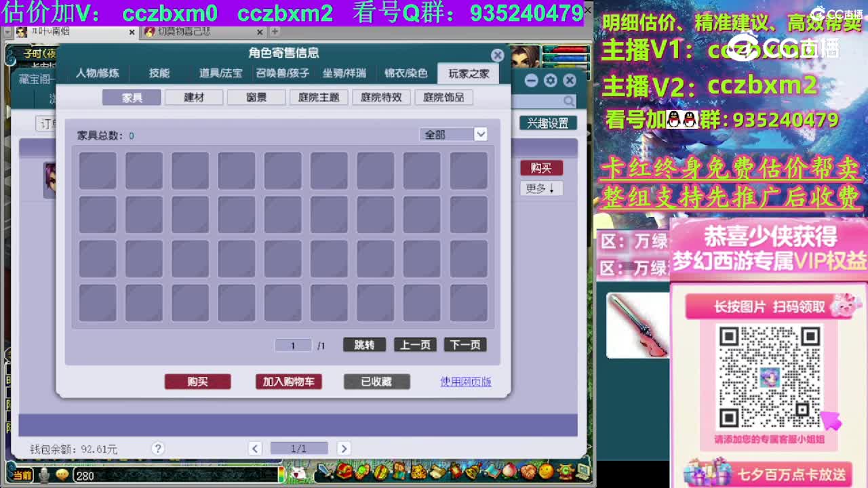868x488 pixels.
Task: Click the computer system icon in bottom bar
Action: point(583,470)
